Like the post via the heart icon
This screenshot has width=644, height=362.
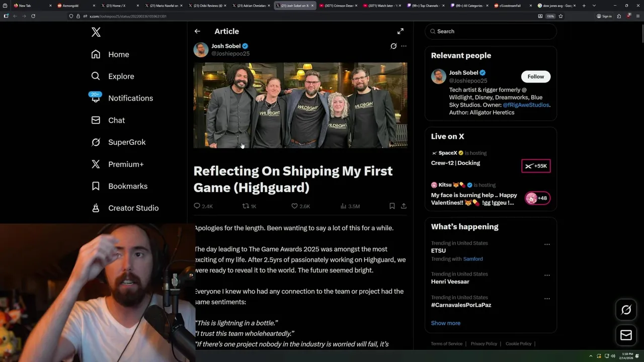(295, 206)
